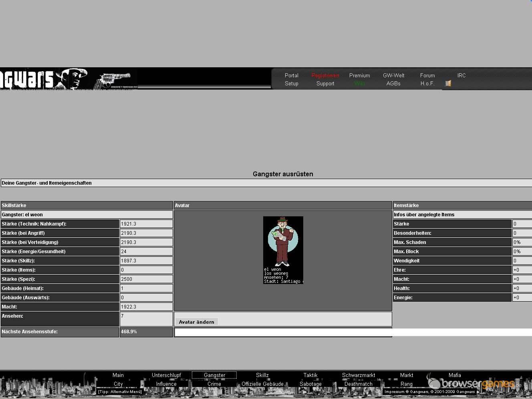The width and height of the screenshot is (532, 399).
Task: Open the IRC chat link
Action: (x=461, y=75)
